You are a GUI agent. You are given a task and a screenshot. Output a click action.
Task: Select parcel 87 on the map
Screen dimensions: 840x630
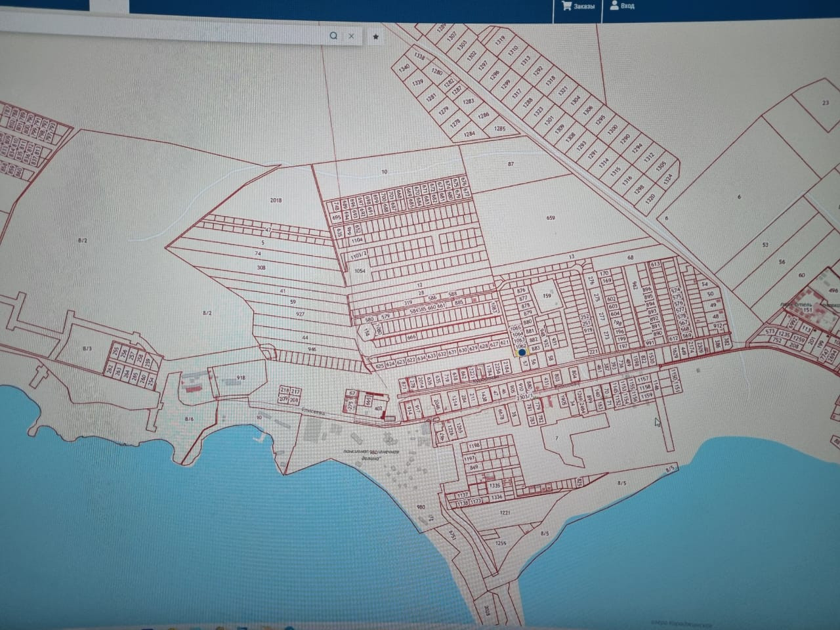(x=511, y=163)
